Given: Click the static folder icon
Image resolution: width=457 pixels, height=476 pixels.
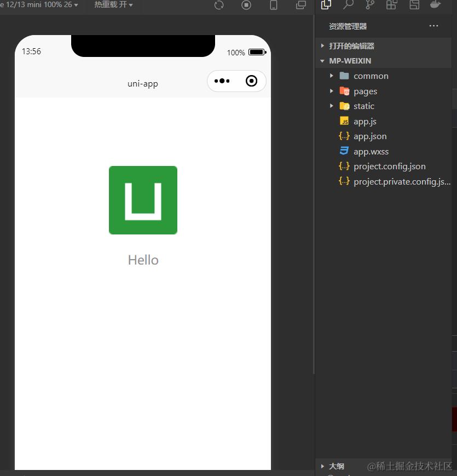Looking at the screenshot, I should coord(344,106).
